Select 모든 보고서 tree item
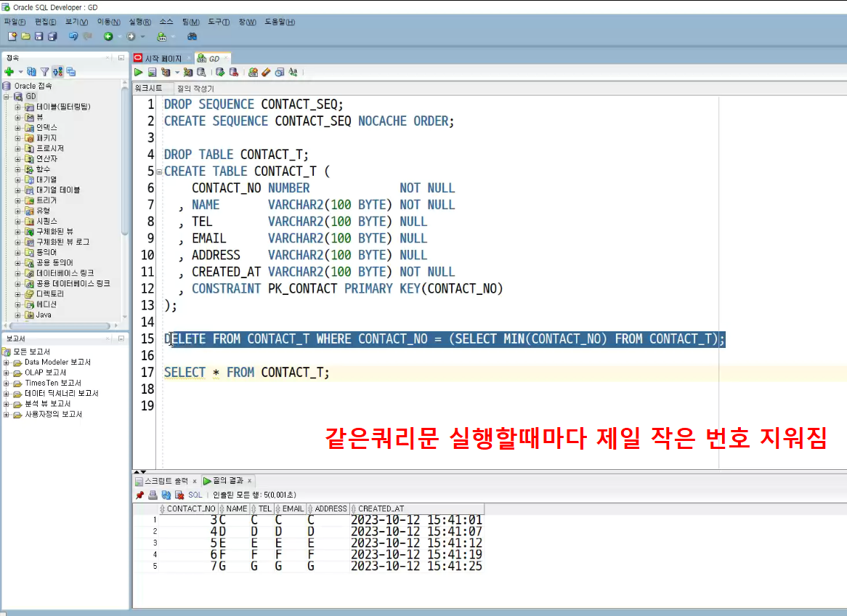Image resolution: width=847 pixels, height=616 pixels. (32, 352)
